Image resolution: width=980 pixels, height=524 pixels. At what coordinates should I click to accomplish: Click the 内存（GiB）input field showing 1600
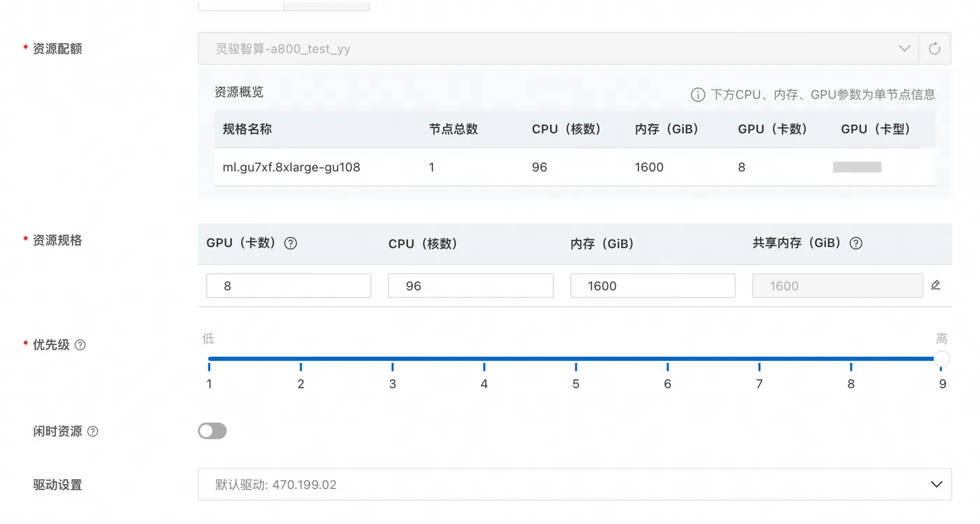click(x=652, y=285)
